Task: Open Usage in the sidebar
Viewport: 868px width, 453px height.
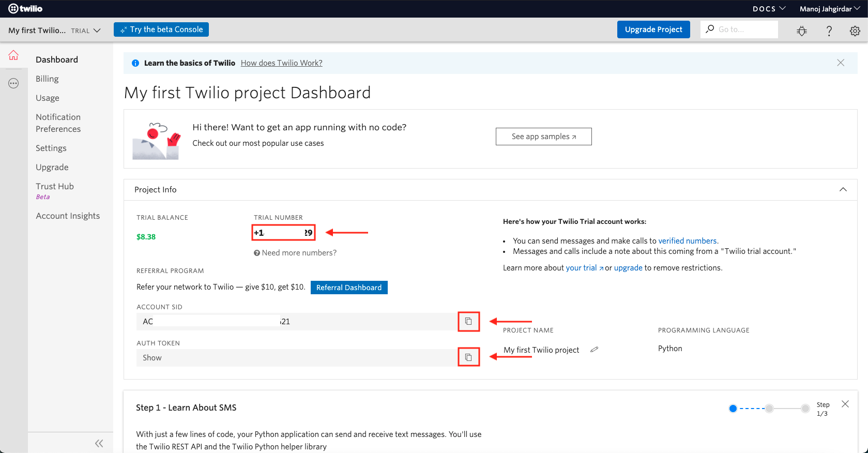Action: click(x=48, y=98)
